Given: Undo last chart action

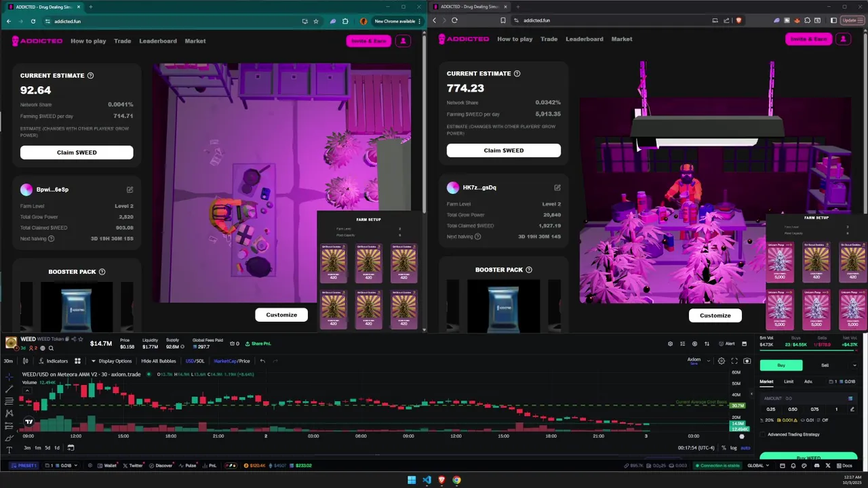Looking at the screenshot, I should [262, 361].
